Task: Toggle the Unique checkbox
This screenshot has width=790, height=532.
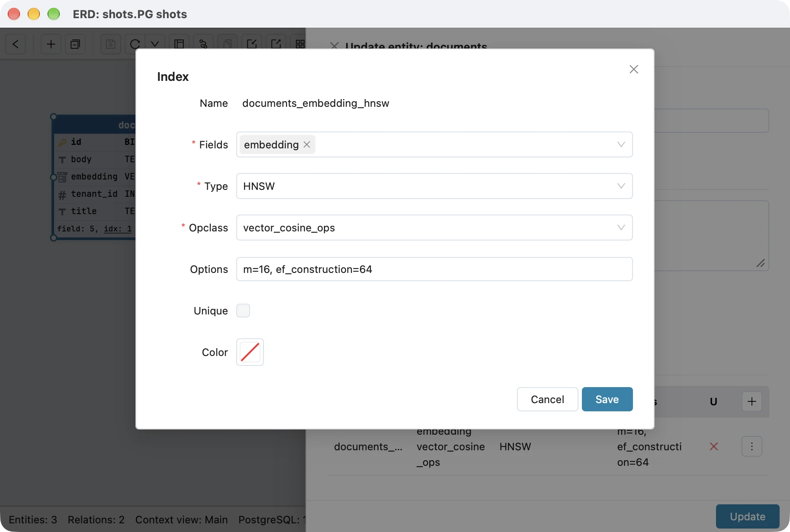Action: 243,311
